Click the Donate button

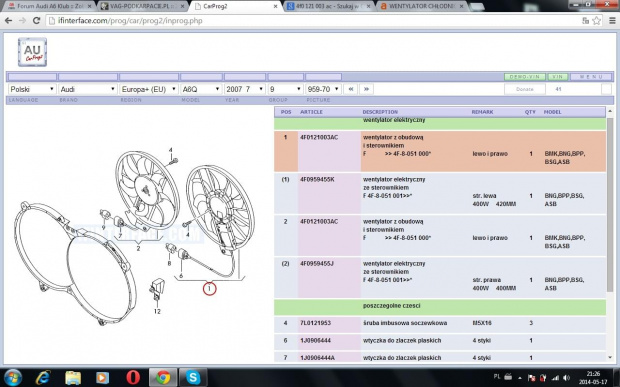pyautogui.click(x=525, y=89)
